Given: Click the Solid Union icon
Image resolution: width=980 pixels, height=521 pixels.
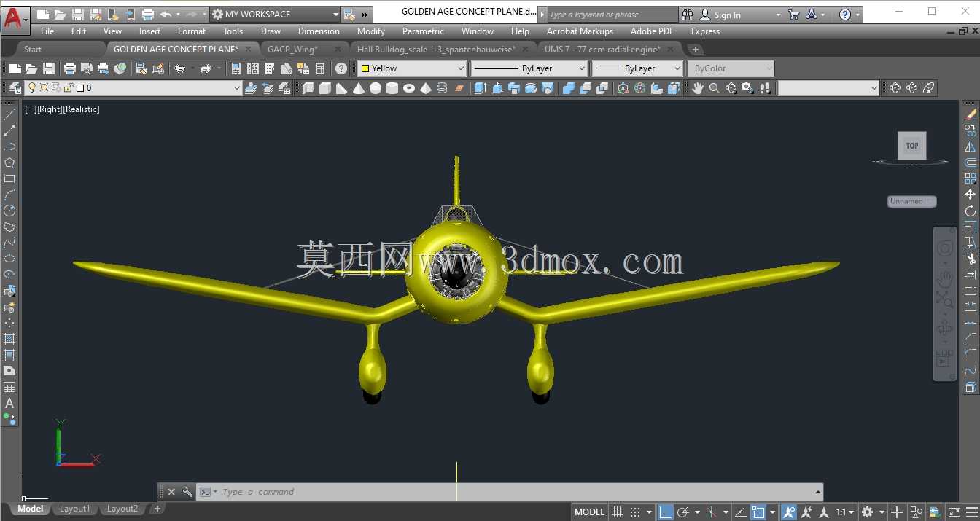Looking at the screenshot, I should [568, 88].
